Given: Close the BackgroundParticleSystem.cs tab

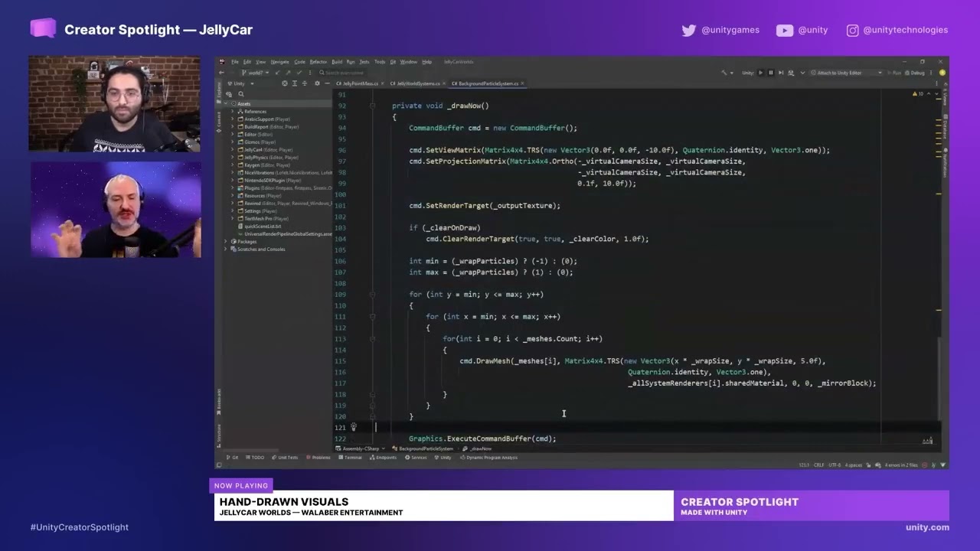Looking at the screenshot, I should tap(523, 83).
